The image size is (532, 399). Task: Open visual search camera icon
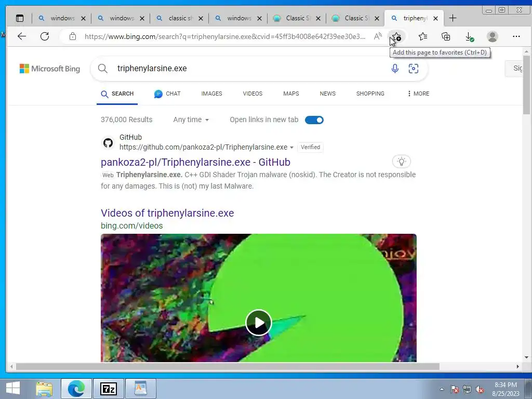(x=413, y=69)
